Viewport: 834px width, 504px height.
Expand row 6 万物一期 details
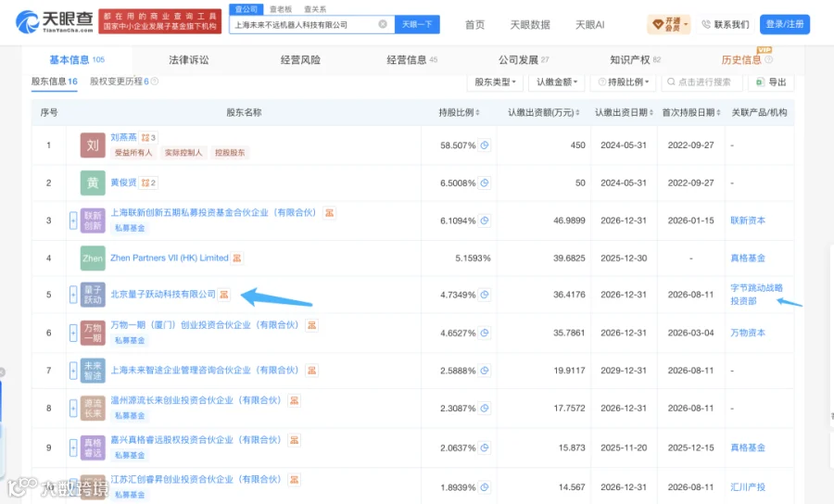(73, 333)
